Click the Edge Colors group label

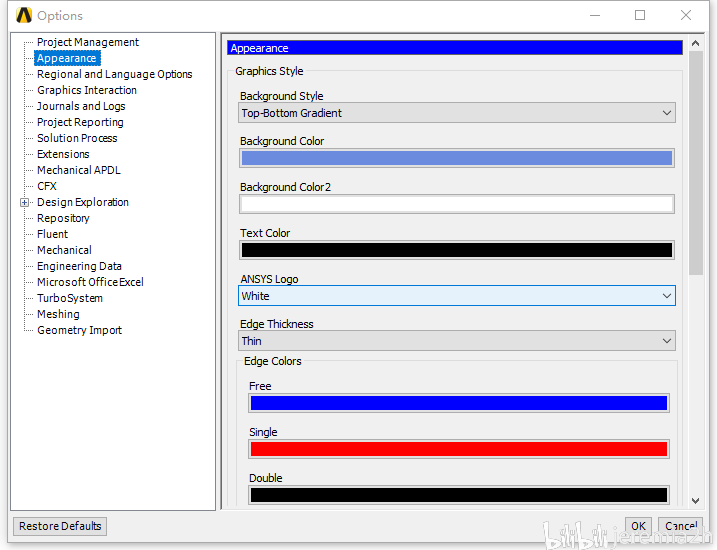pyautogui.click(x=273, y=361)
